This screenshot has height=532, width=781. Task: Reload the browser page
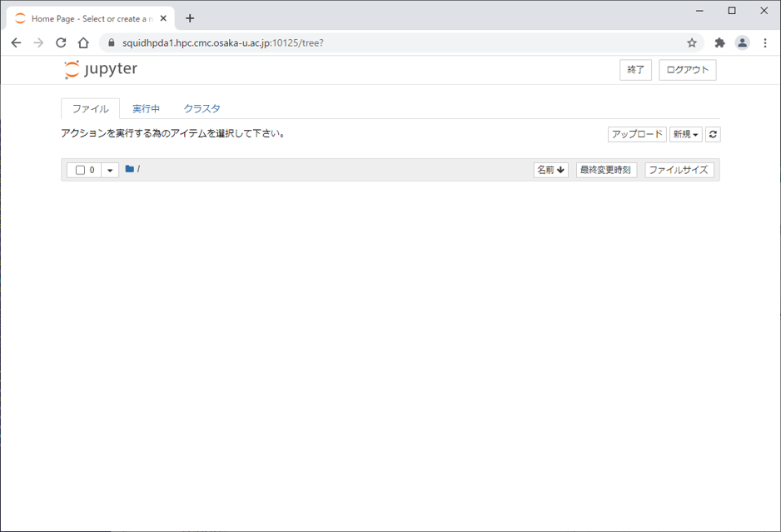click(61, 43)
